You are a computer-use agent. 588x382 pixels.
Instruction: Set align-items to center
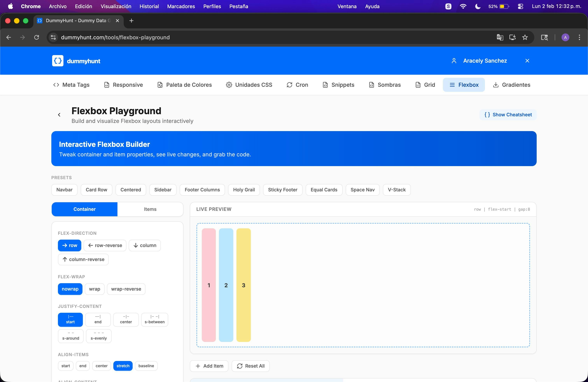tap(101, 366)
